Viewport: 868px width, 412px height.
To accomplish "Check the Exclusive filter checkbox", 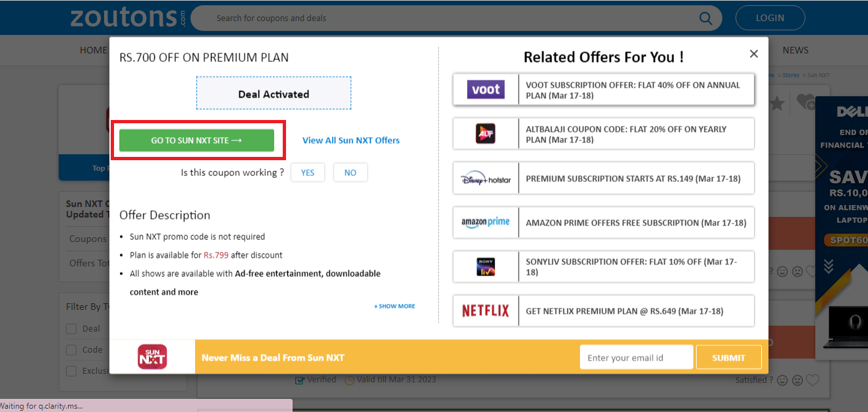I will [71, 370].
